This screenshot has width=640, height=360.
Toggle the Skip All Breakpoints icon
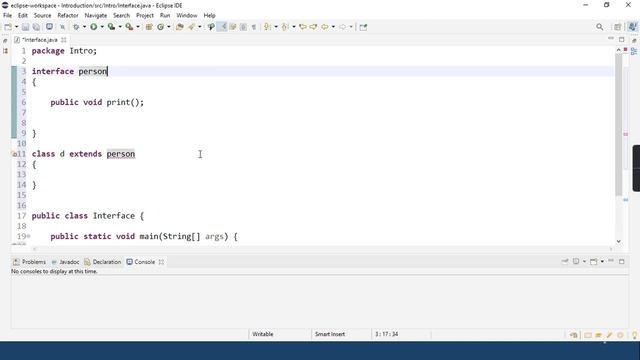62,27
